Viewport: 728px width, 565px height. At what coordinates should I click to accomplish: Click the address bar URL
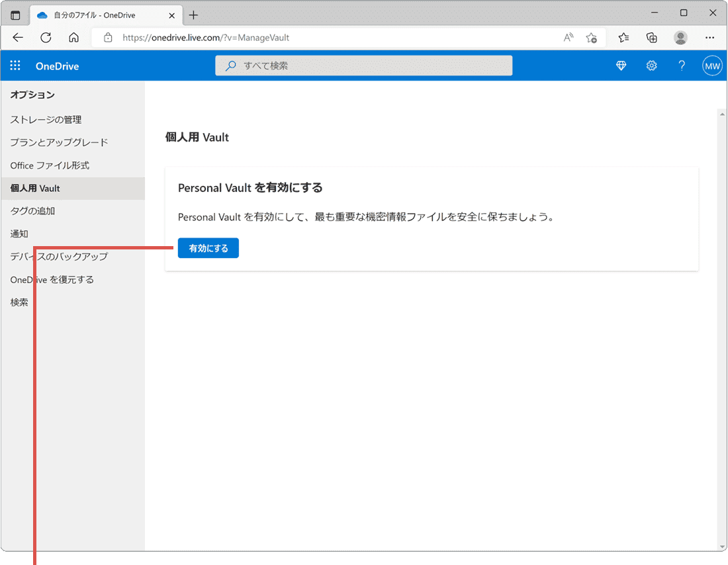206,38
